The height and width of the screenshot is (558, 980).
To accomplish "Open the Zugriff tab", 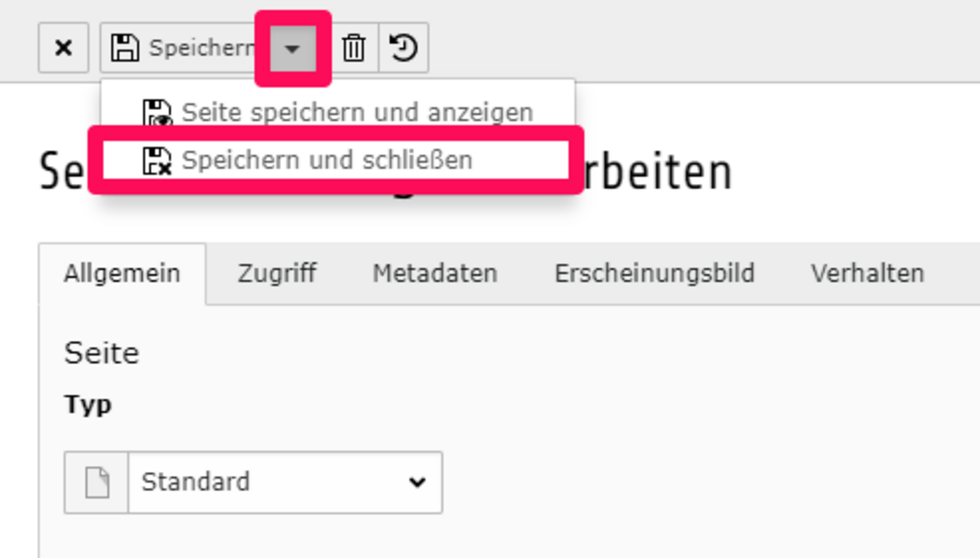I will [277, 273].
